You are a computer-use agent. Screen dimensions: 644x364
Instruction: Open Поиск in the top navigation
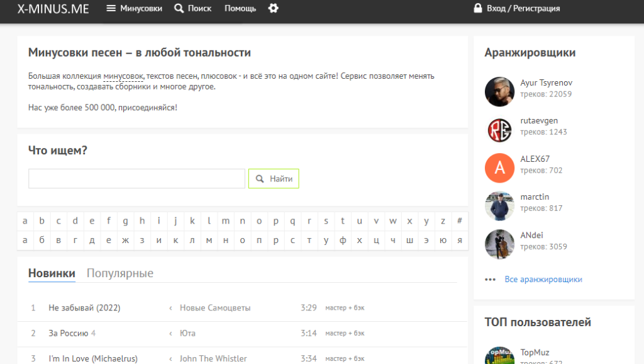coord(192,9)
